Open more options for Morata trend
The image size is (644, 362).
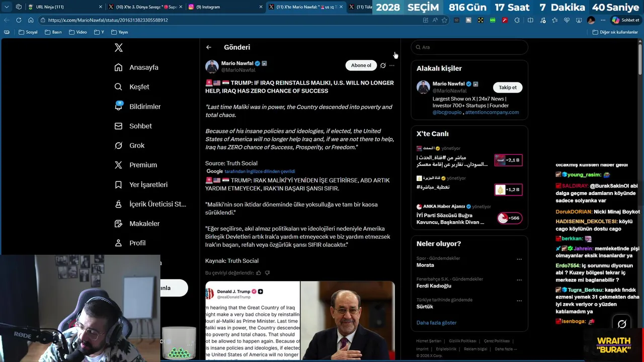519,259
